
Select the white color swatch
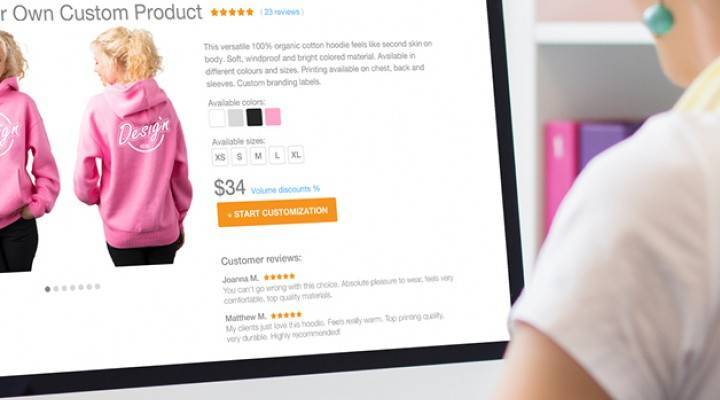[217, 118]
